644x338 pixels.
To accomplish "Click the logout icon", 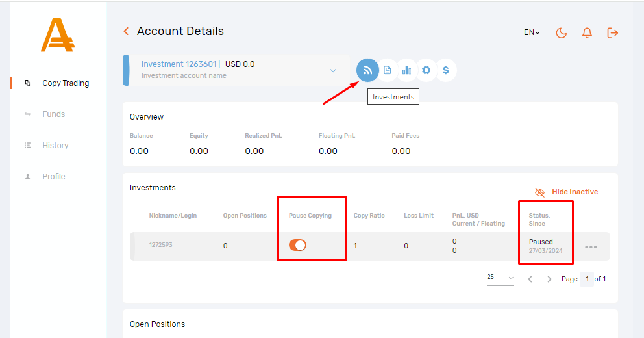I will pos(612,32).
